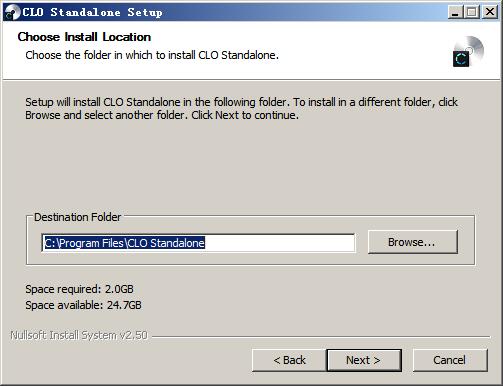Continue installation by clicking Next

364,360
